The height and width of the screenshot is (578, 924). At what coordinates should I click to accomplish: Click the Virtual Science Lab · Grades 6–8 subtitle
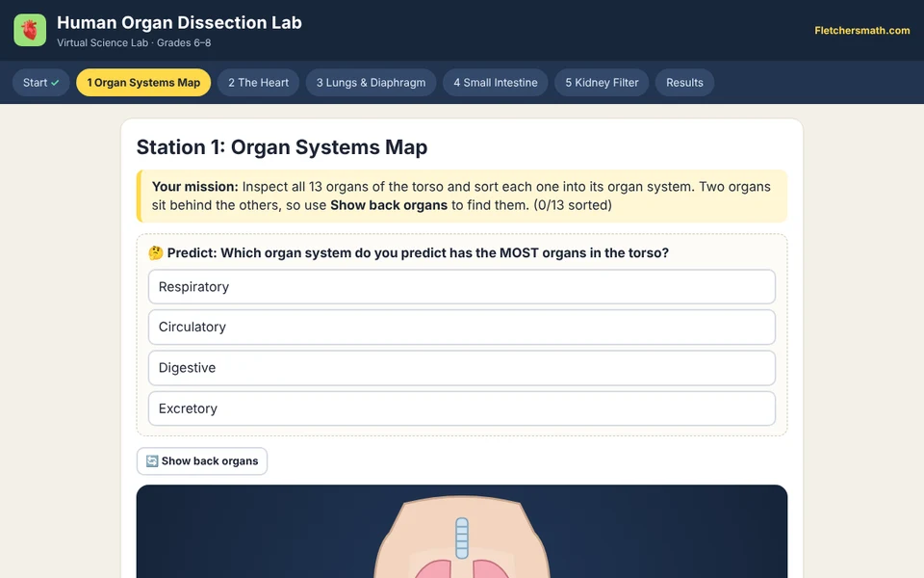(134, 43)
